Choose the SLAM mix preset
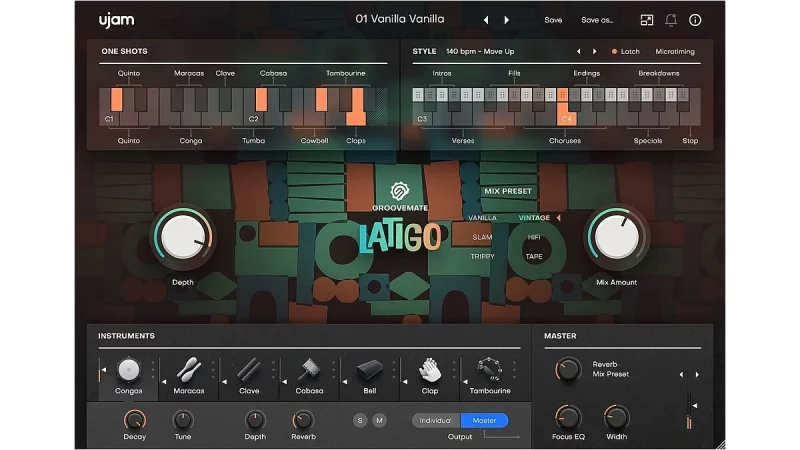 tap(482, 237)
